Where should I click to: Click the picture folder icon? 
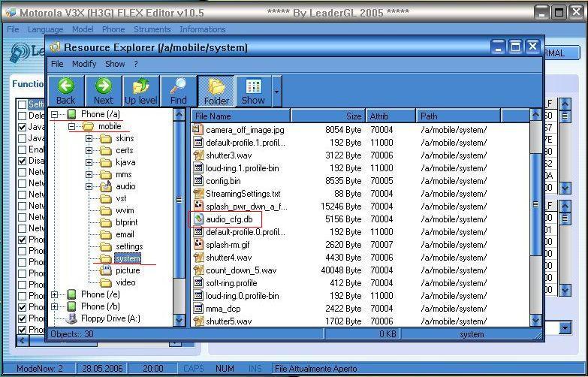coord(106,270)
